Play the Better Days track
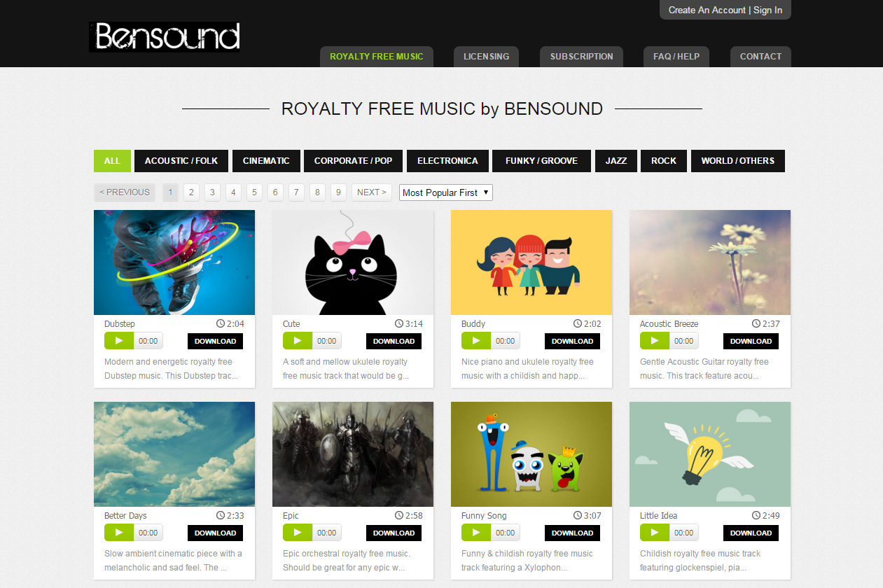Screen dimensions: 883x588 (119, 533)
